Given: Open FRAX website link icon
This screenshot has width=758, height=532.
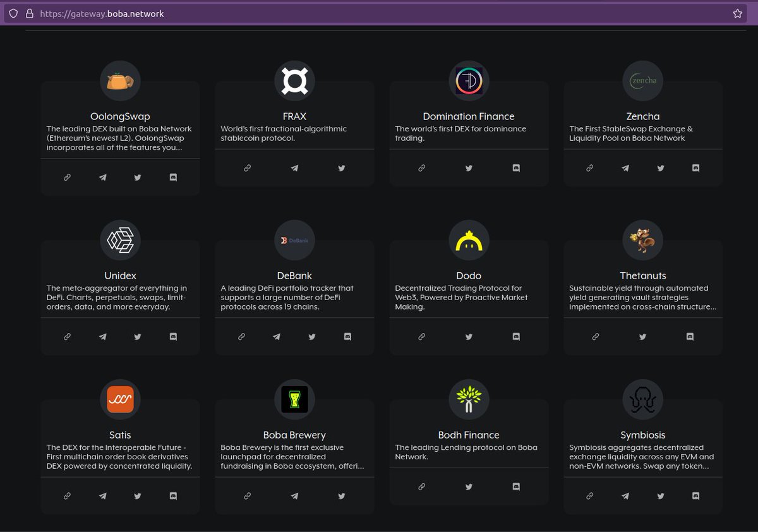Looking at the screenshot, I should [x=247, y=168].
